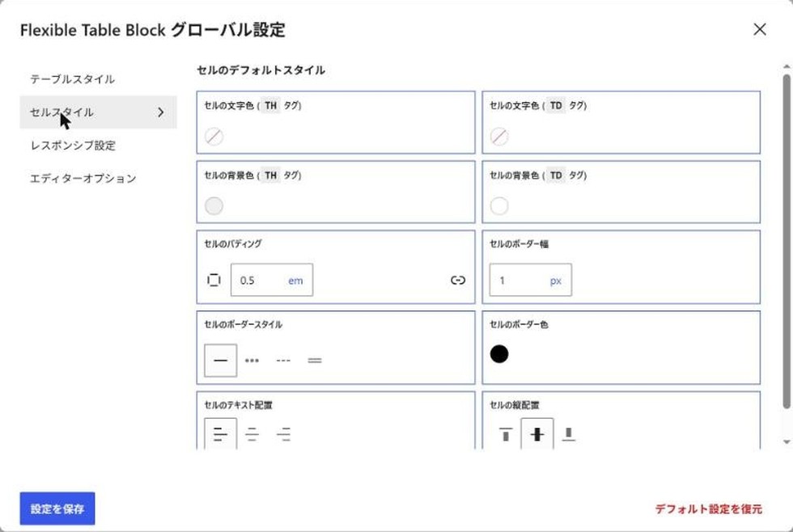Select the solid border style icon
Viewport: 793px width, 532px height.
pyautogui.click(x=220, y=361)
